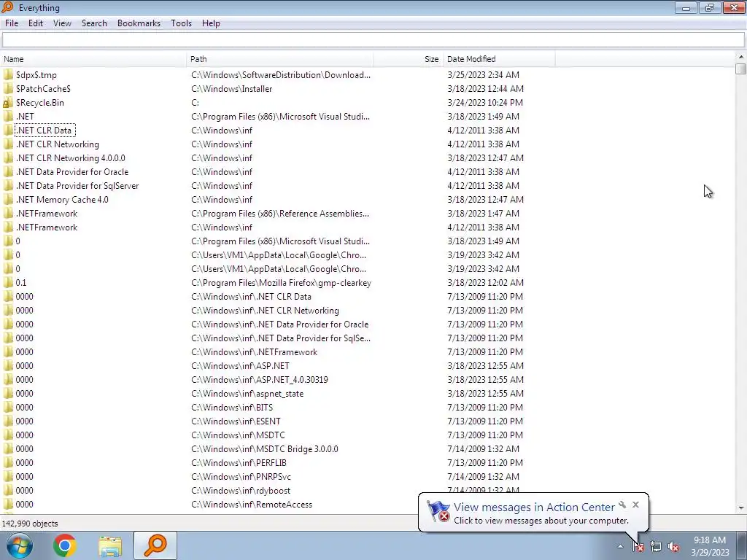
Task: Click .NET CLR Networking 4.0.0.0 folder icon
Action: [x=8, y=157]
